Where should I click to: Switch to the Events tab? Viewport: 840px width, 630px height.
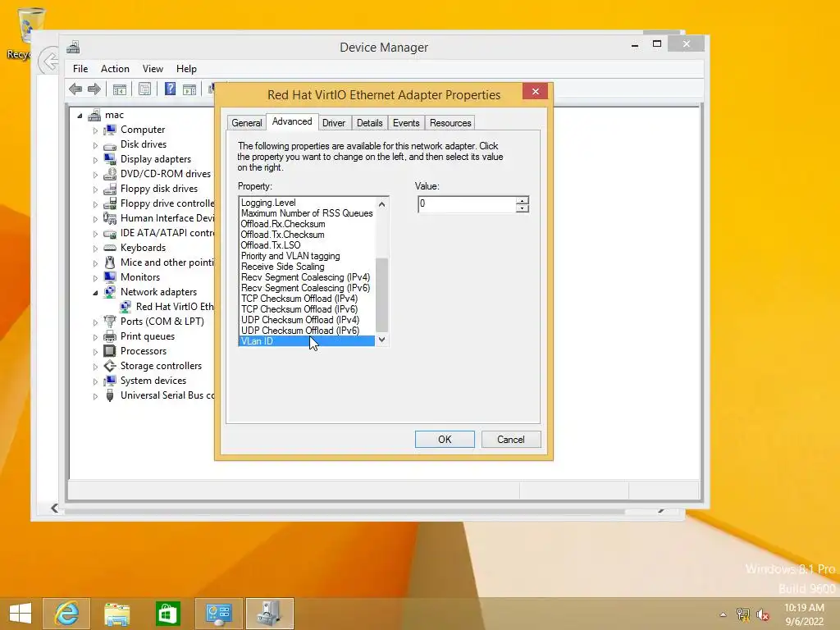pyautogui.click(x=406, y=123)
